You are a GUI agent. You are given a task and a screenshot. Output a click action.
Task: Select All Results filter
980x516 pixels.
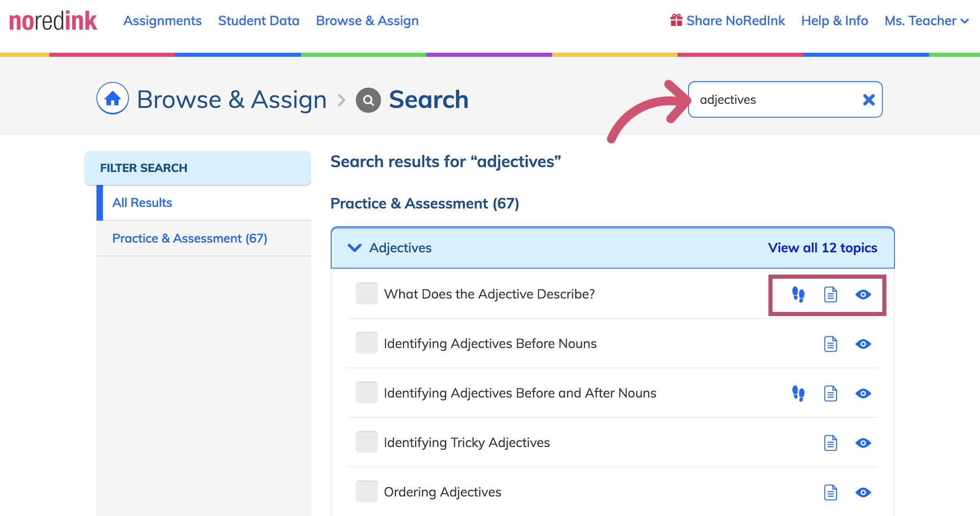pos(204,202)
